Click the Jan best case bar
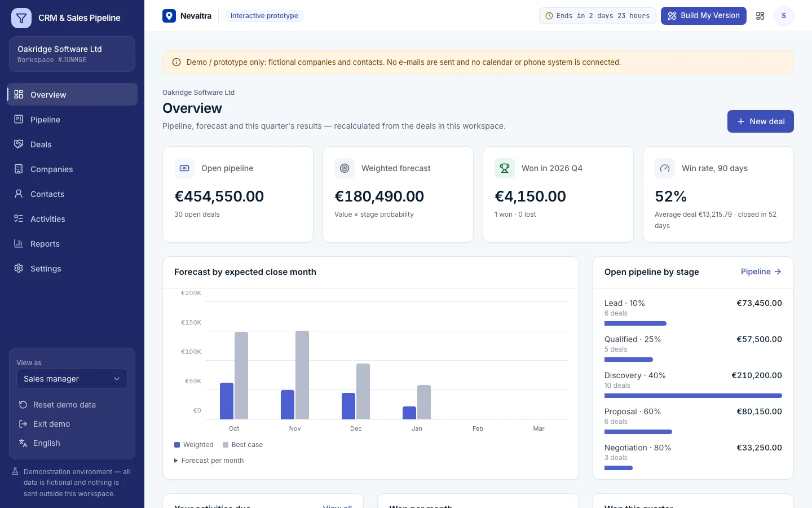This screenshot has height=508, width=812. [424, 402]
